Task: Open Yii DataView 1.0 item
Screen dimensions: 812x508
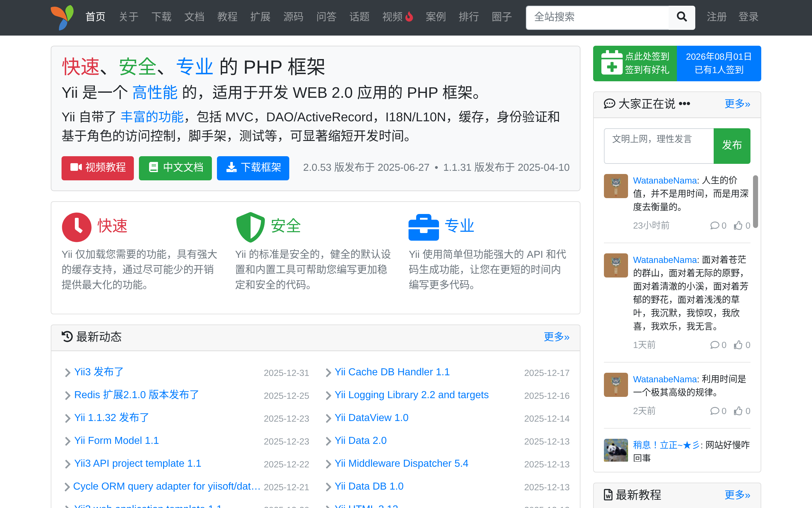Action: [x=371, y=418]
